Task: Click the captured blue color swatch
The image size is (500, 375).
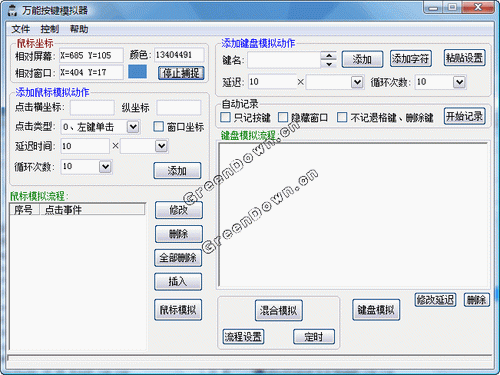Action: click(x=137, y=72)
